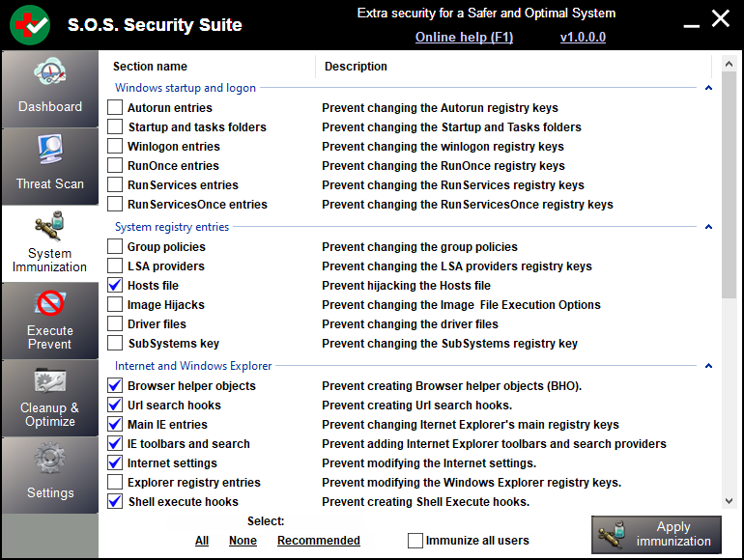The height and width of the screenshot is (560, 744).
Task: Check the SubSystems key box
Action: [x=115, y=344]
